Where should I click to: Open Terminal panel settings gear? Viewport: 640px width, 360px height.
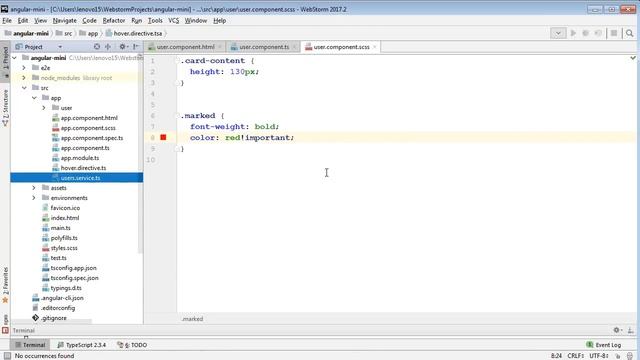(x=617, y=330)
